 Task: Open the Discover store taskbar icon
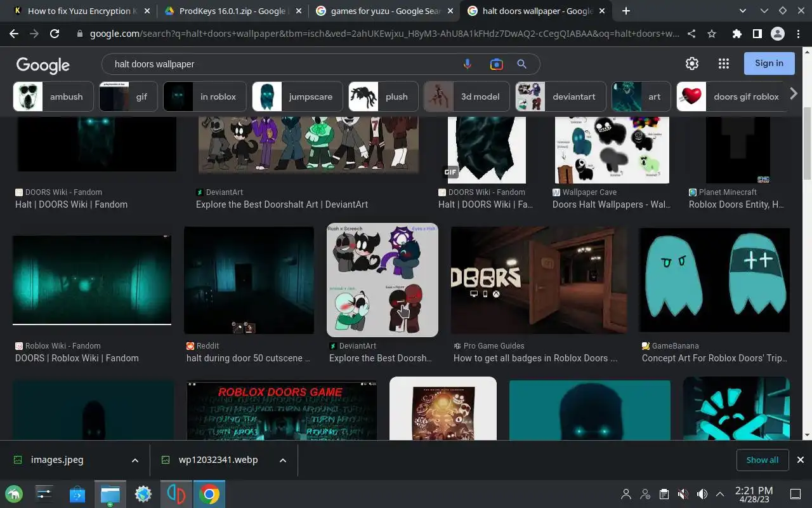coord(77,494)
